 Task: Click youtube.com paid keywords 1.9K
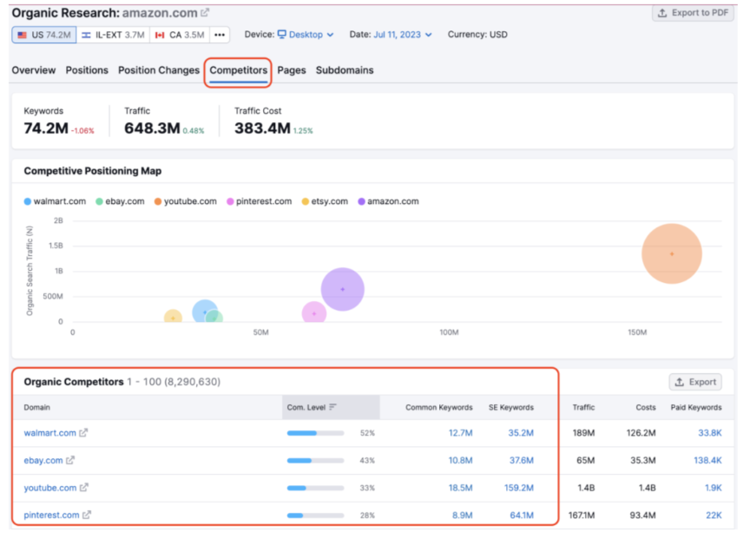(713, 488)
